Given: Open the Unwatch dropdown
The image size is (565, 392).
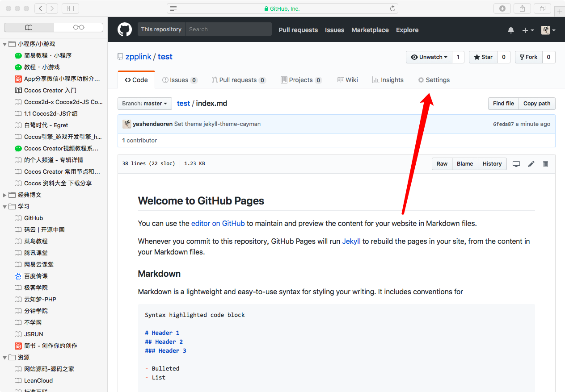Looking at the screenshot, I should click(x=429, y=57).
